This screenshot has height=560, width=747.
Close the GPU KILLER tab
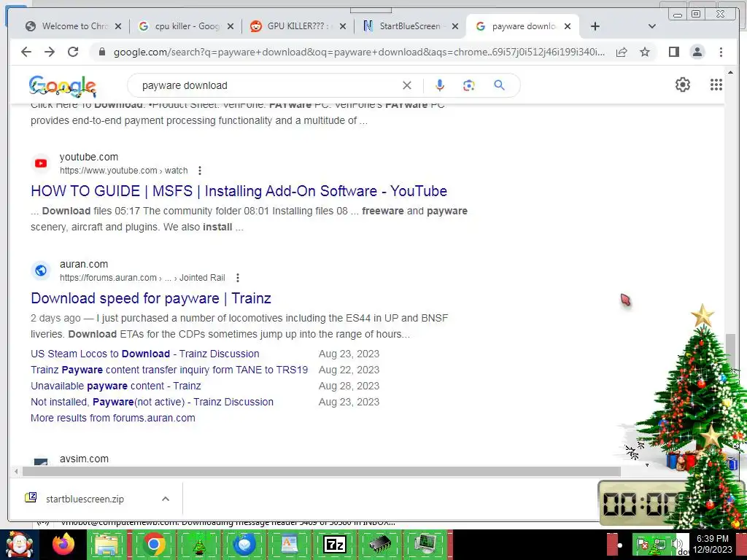point(343,26)
